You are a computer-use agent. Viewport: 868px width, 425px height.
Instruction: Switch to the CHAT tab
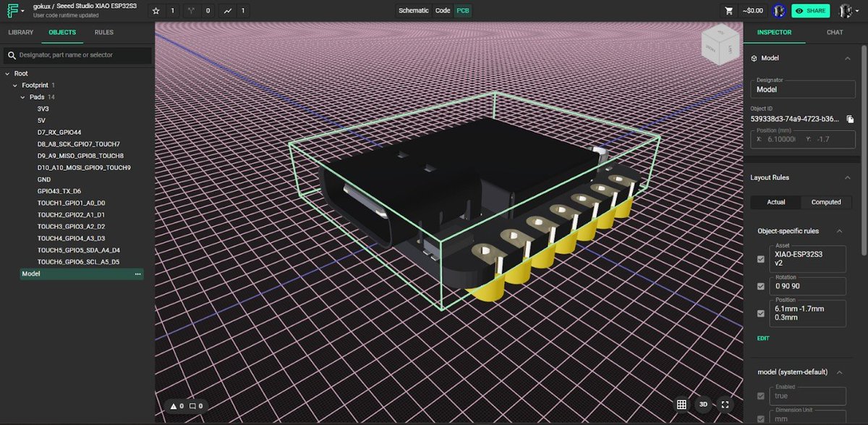pos(834,32)
